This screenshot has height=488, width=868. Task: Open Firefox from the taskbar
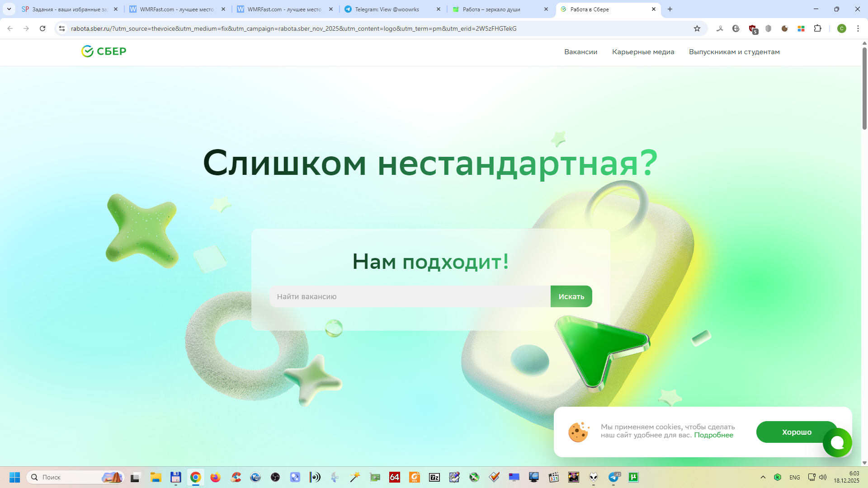click(215, 477)
